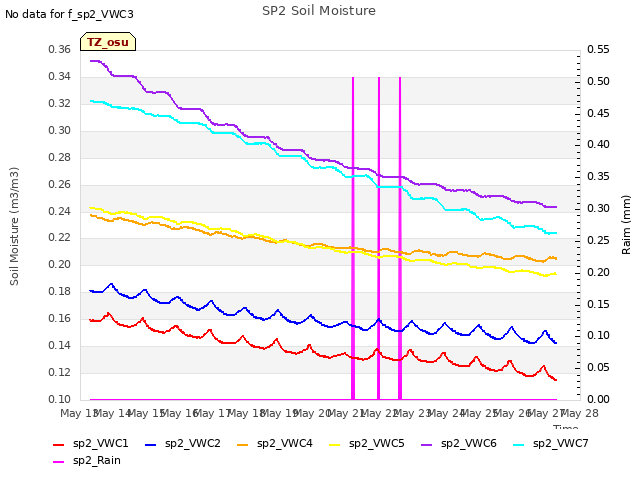Click the blue sp2_VWC2 legend color marker
The height and width of the screenshot is (480, 640).
click(x=151, y=444)
